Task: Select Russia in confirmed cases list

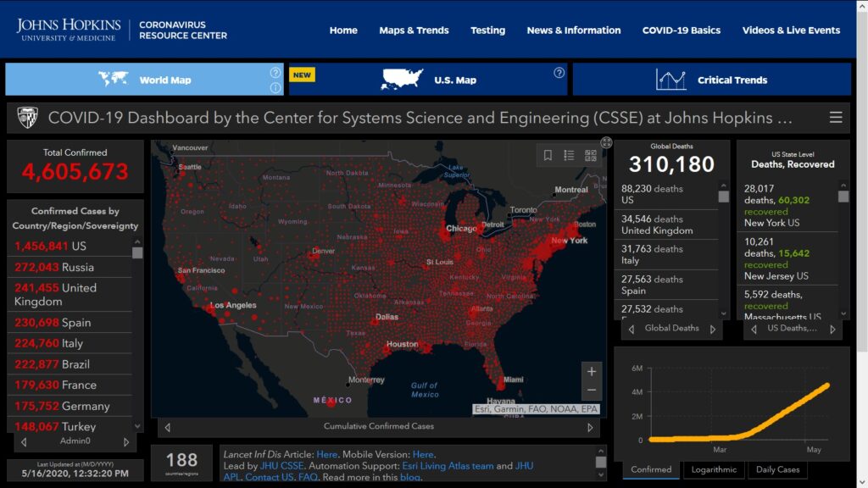Action: pos(70,267)
